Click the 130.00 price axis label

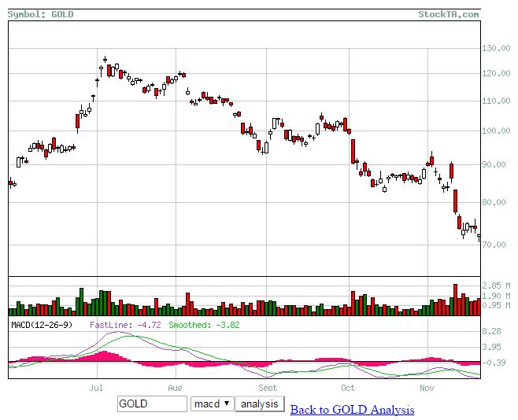[496, 48]
